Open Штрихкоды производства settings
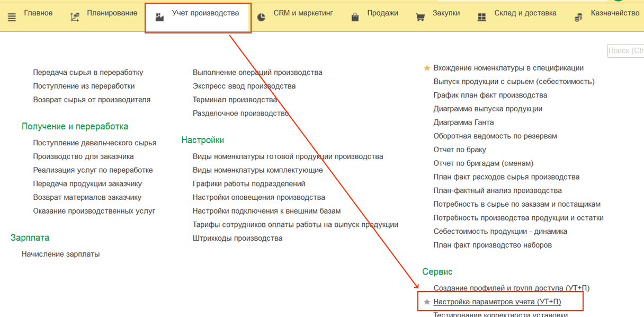This screenshot has width=644, height=317. point(237,238)
